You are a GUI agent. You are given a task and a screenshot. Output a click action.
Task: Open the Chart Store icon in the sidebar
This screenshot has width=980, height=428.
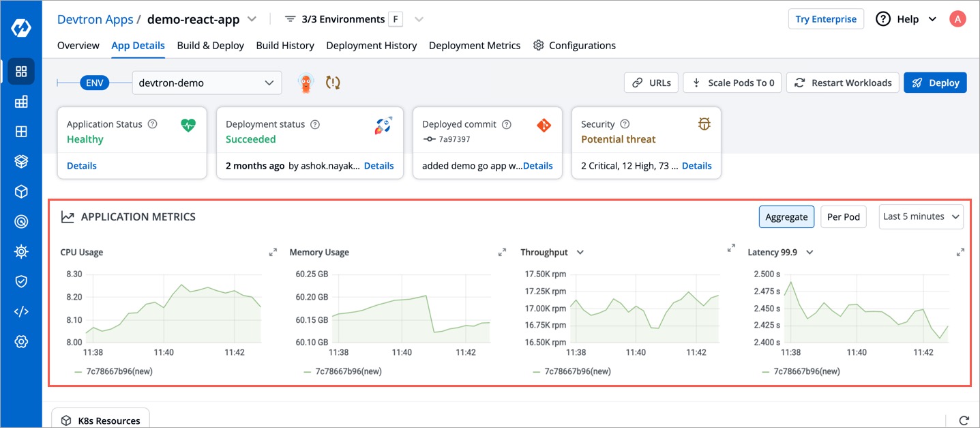(21, 160)
